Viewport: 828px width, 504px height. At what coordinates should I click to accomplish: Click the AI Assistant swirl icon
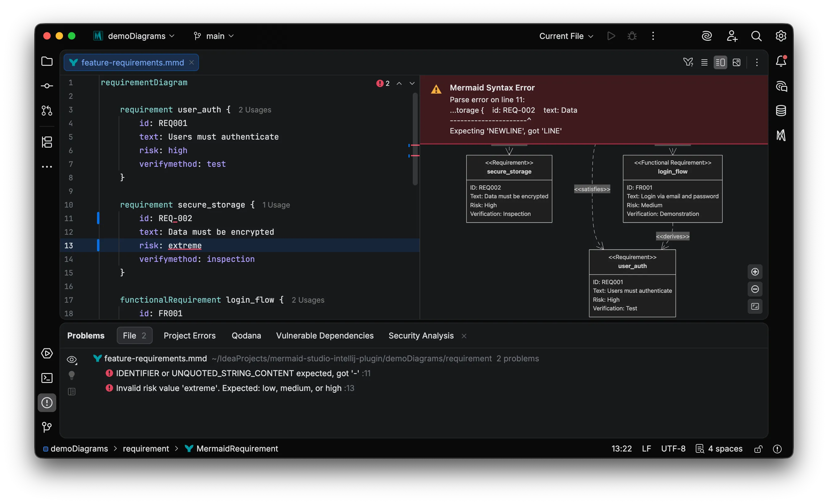707,36
